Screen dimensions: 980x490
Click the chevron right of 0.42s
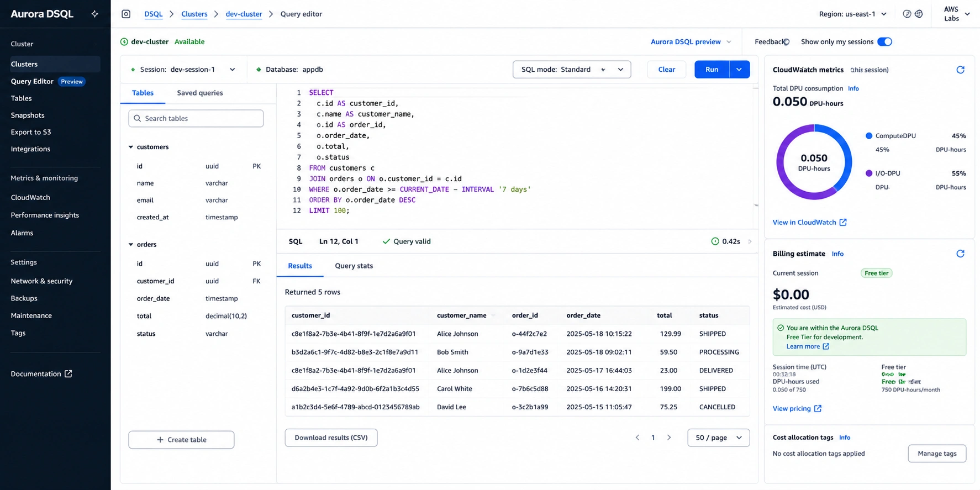(750, 241)
